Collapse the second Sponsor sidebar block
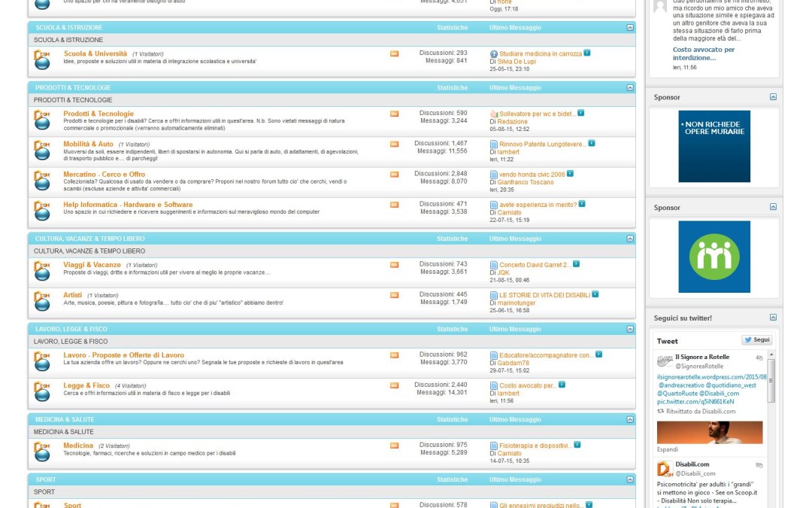This screenshot has height=508, width=812. pyautogui.click(x=773, y=207)
